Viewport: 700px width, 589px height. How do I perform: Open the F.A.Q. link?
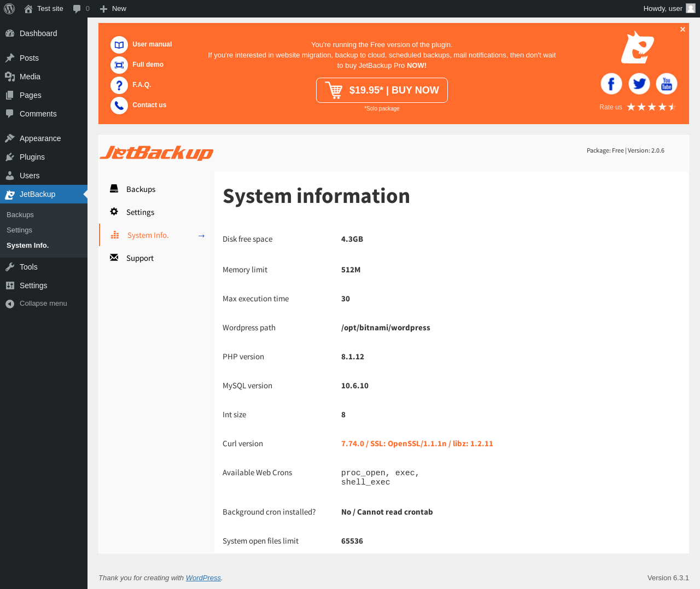[142, 85]
